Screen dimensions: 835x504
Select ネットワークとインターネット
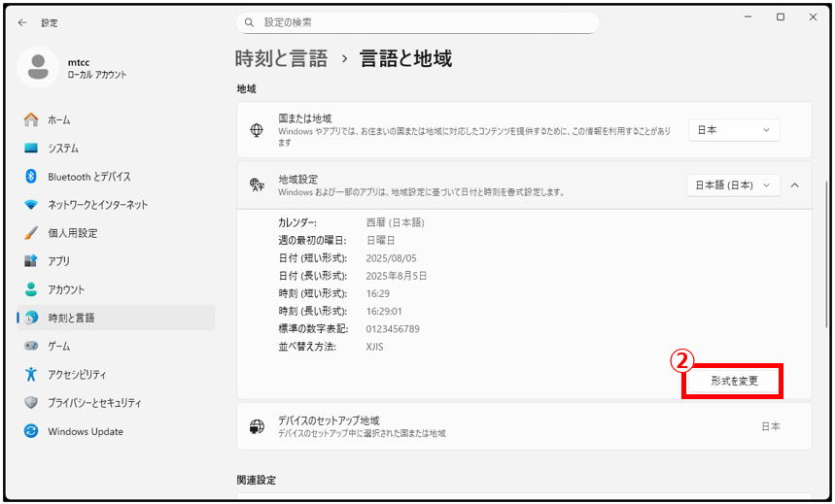[116, 204]
